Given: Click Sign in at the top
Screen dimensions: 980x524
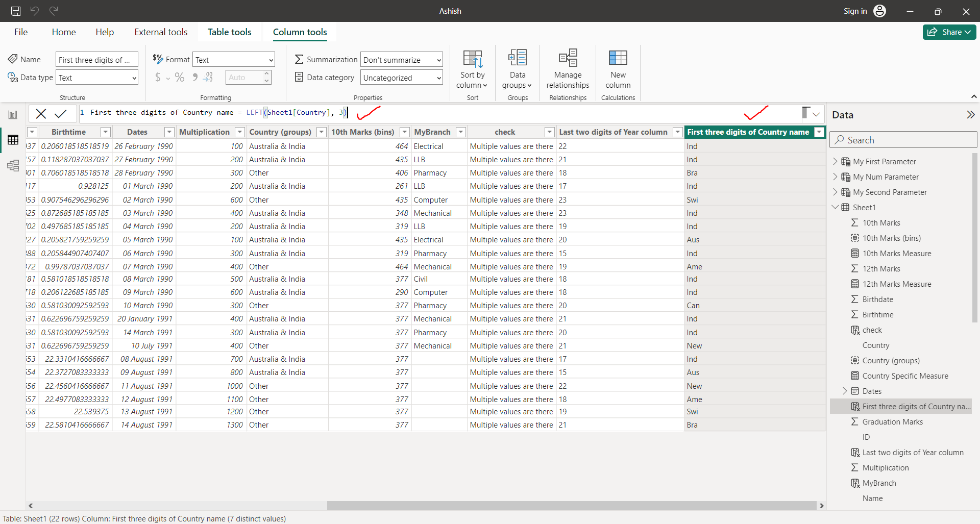Looking at the screenshot, I should (855, 11).
